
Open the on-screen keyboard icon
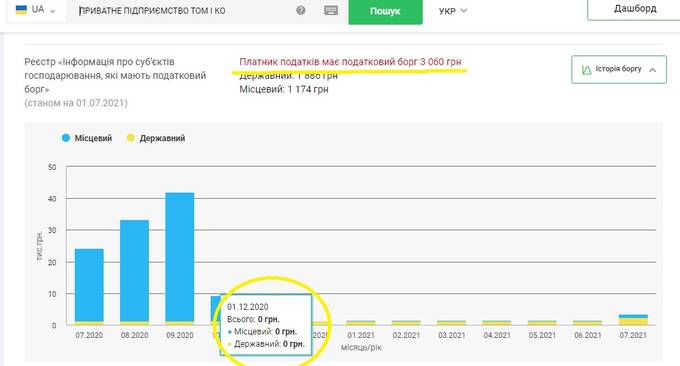331,10
